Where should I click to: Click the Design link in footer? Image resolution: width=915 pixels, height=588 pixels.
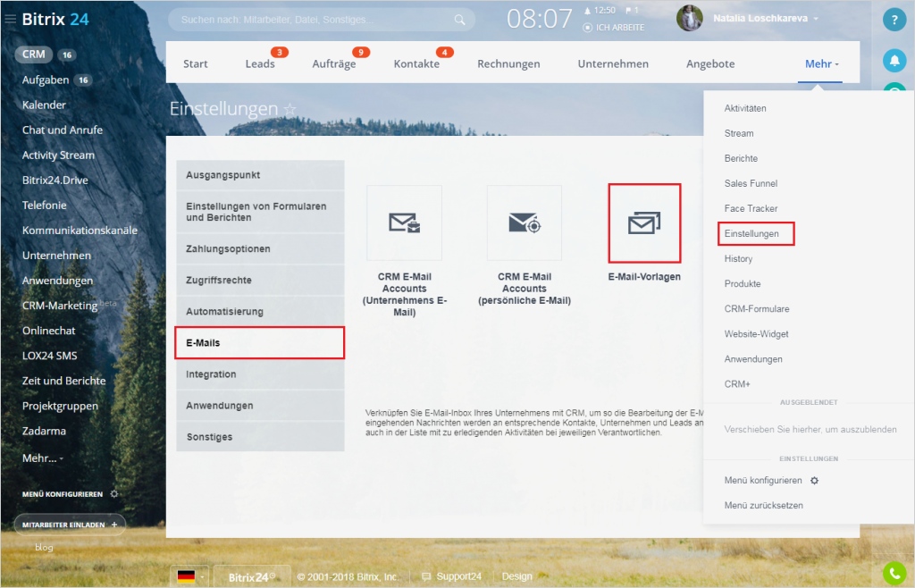[517, 576]
